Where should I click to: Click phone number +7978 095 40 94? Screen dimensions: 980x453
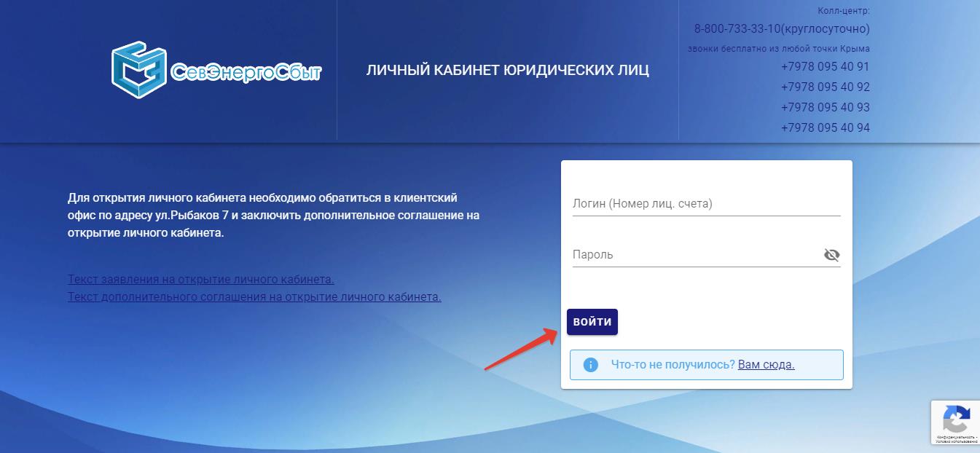826,127
